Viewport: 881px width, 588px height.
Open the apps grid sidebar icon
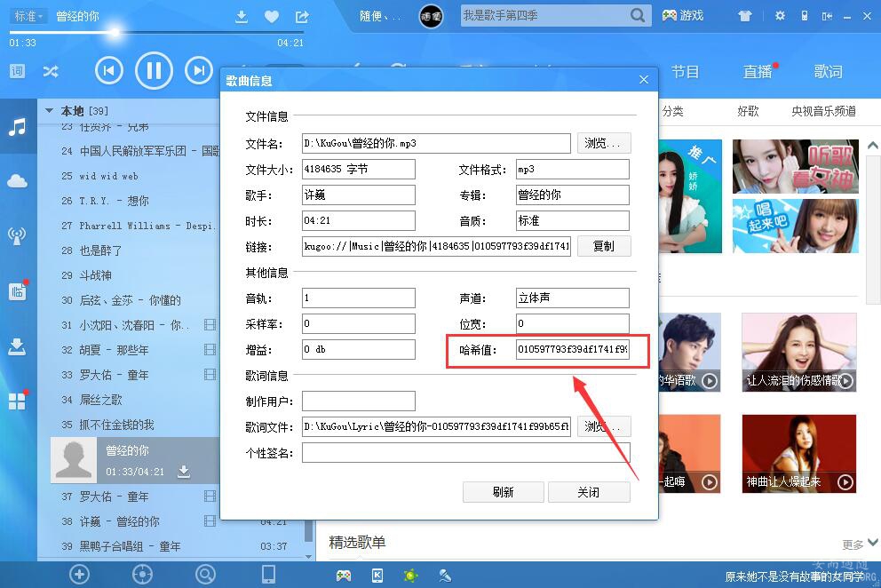point(18,401)
